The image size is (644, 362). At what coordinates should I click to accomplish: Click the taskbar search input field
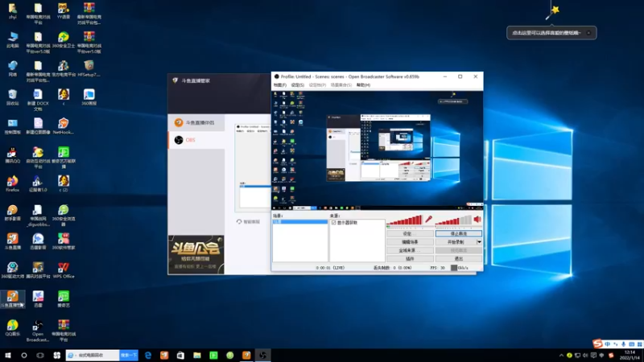tap(93, 356)
